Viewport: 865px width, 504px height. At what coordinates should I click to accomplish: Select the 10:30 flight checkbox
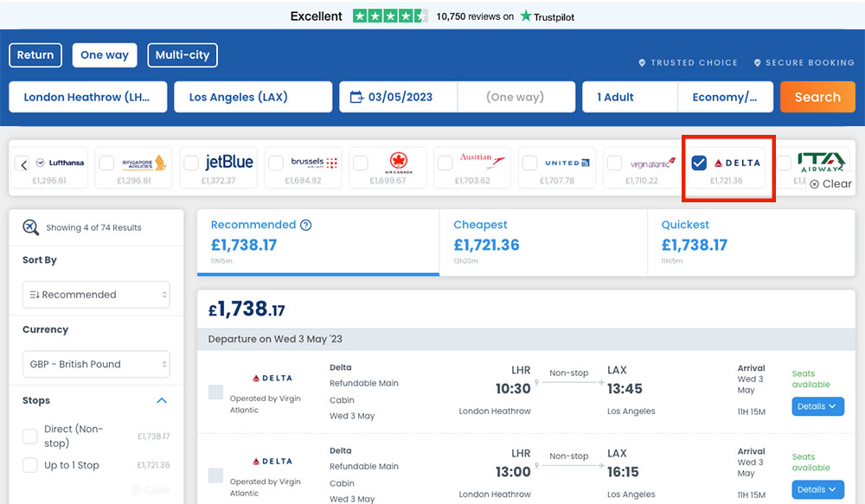click(x=215, y=392)
